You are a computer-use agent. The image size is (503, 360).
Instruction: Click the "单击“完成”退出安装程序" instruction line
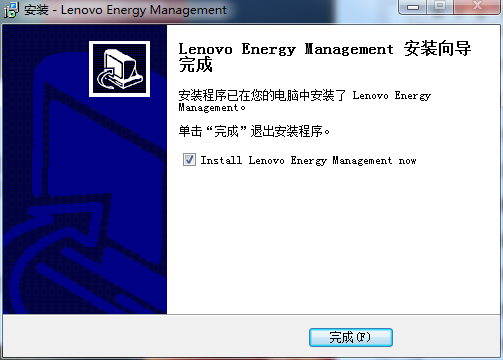click(x=254, y=131)
